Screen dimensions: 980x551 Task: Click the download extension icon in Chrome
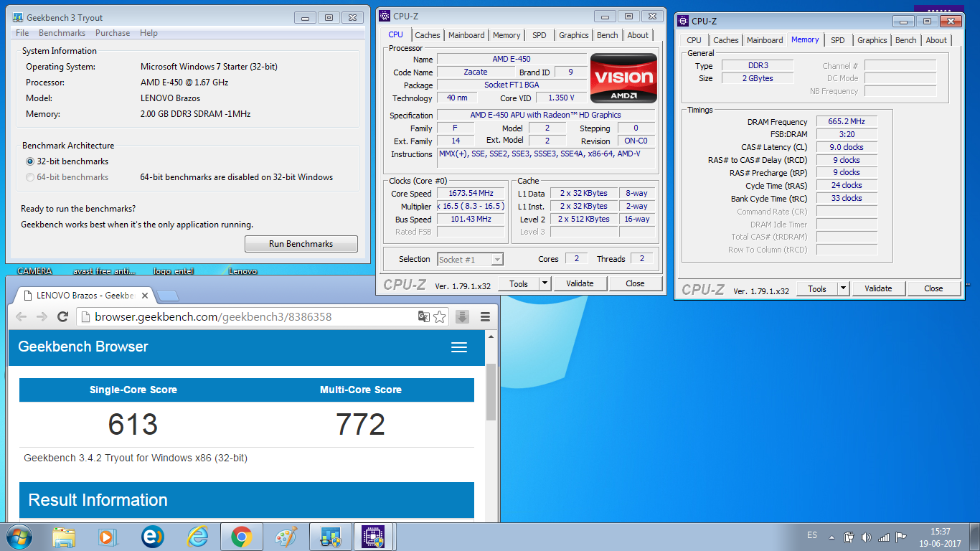pos(463,316)
